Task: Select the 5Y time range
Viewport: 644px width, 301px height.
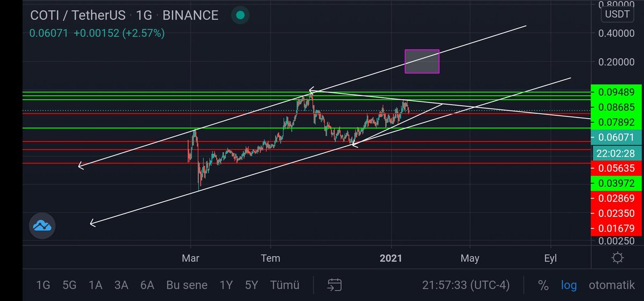Action: [x=252, y=285]
